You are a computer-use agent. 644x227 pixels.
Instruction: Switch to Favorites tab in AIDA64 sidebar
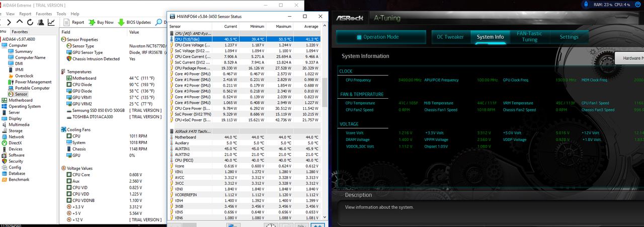(20, 31)
